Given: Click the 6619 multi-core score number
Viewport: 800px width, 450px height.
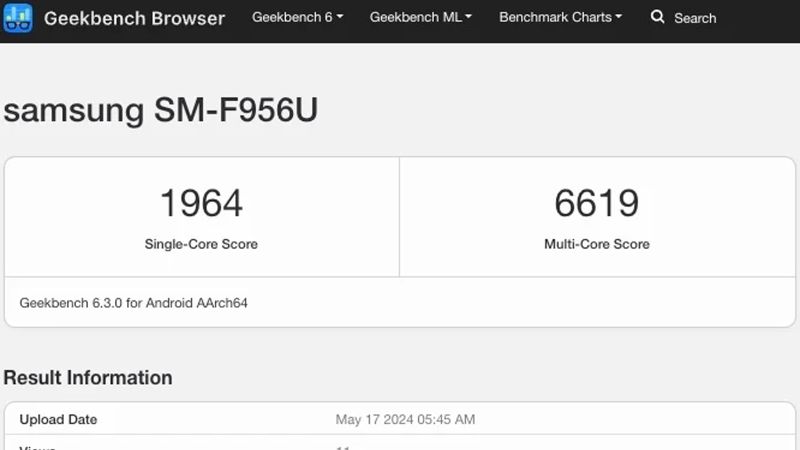Looking at the screenshot, I should click(x=596, y=203).
